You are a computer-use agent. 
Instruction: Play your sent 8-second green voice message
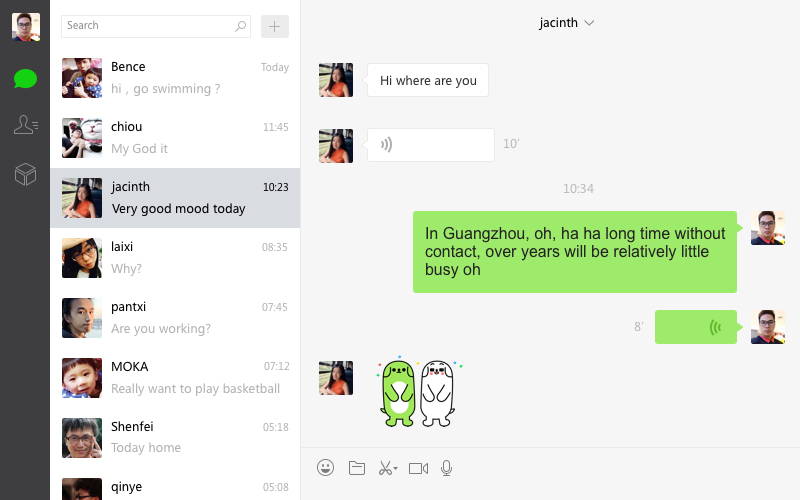tap(696, 327)
